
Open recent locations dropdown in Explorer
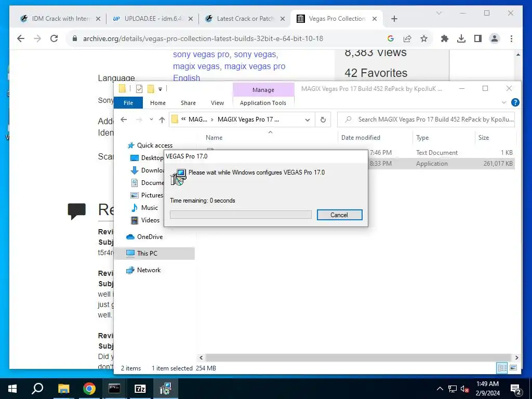coord(151,119)
